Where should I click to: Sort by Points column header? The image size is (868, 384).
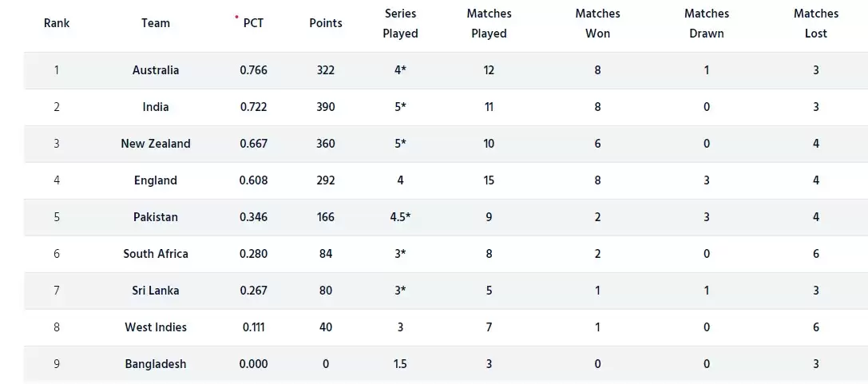[326, 23]
